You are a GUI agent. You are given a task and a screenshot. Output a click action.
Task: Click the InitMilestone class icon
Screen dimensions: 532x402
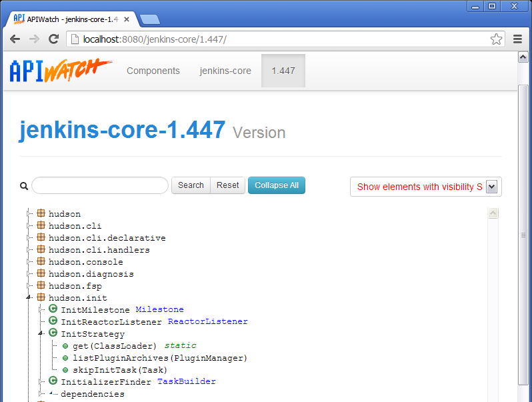[x=53, y=309]
